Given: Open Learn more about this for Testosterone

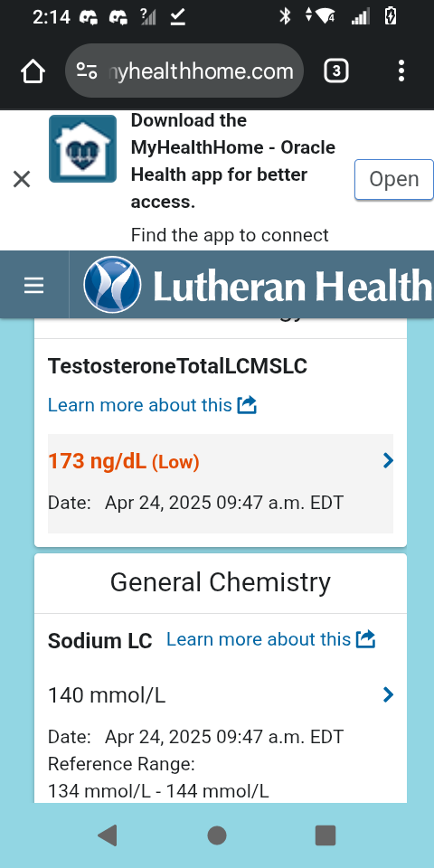Looking at the screenshot, I should coord(139,405).
